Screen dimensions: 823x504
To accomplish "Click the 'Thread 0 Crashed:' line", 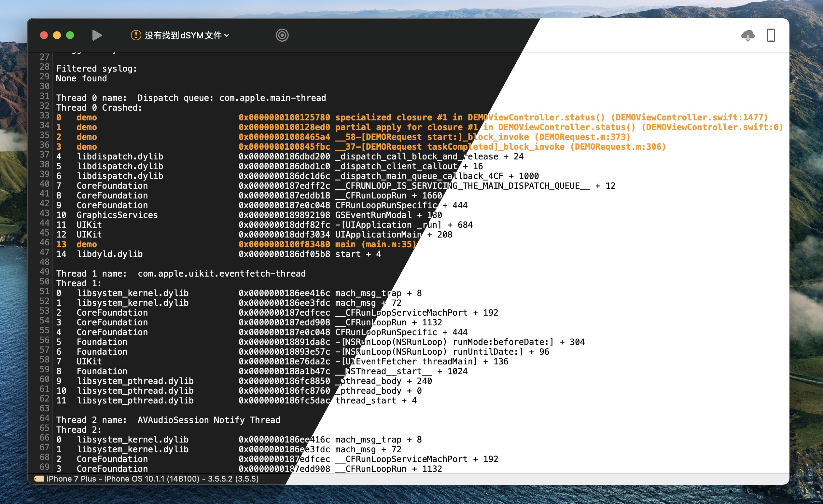I will 99,108.
